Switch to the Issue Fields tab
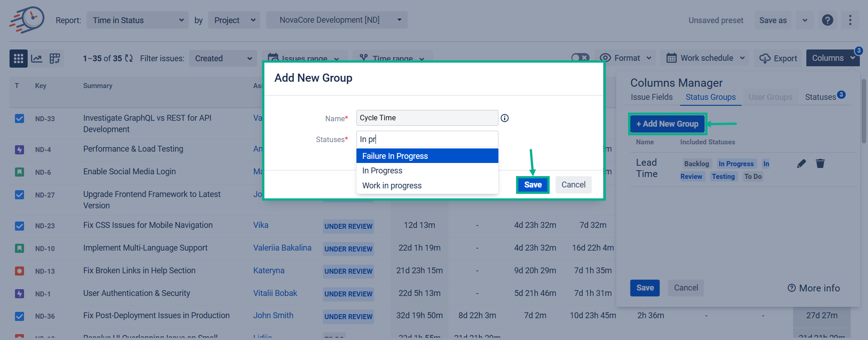The height and width of the screenshot is (340, 868). click(651, 97)
